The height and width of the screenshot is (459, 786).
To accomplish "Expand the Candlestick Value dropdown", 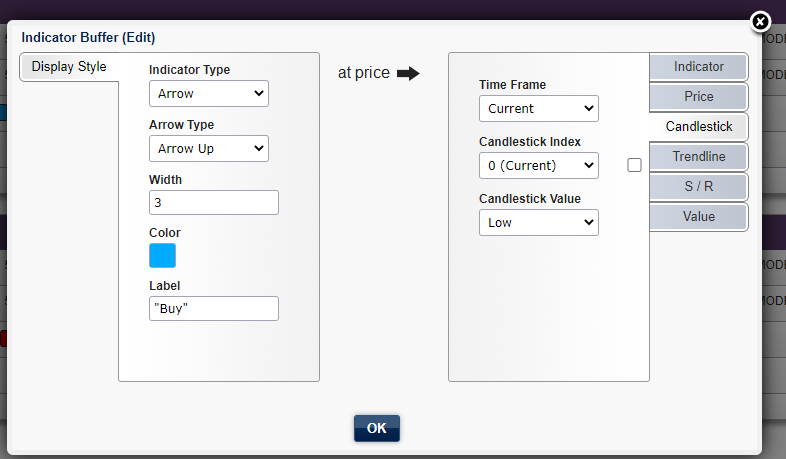I will click(538, 222).
